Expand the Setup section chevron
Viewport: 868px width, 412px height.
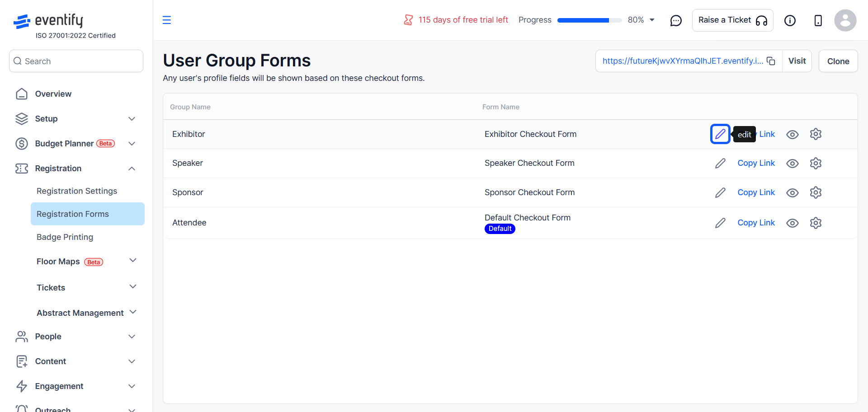pos(132,118)
